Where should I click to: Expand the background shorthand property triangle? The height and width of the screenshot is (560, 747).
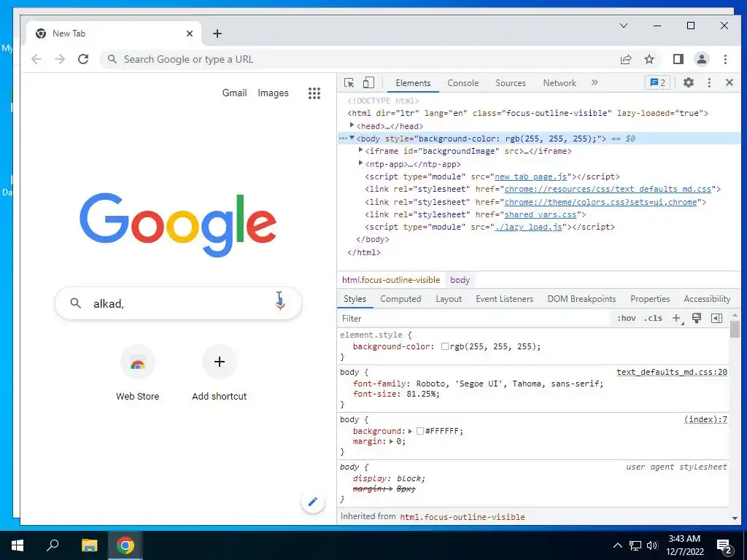(410, 431)
